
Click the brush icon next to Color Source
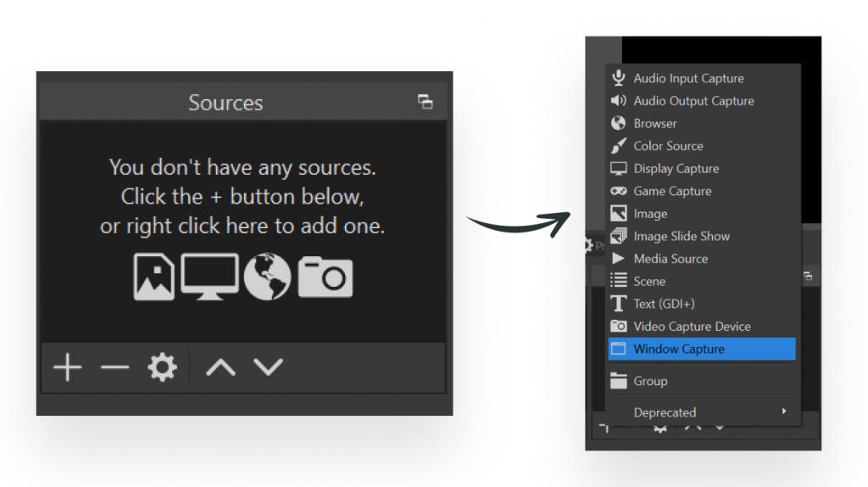[618, 146]
